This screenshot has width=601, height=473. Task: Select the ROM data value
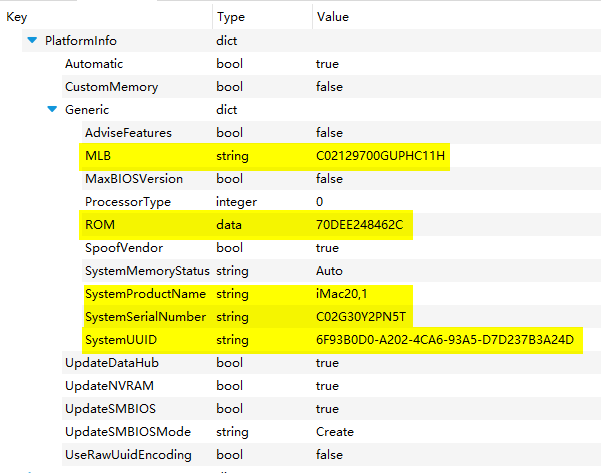(x=359, y=225)
